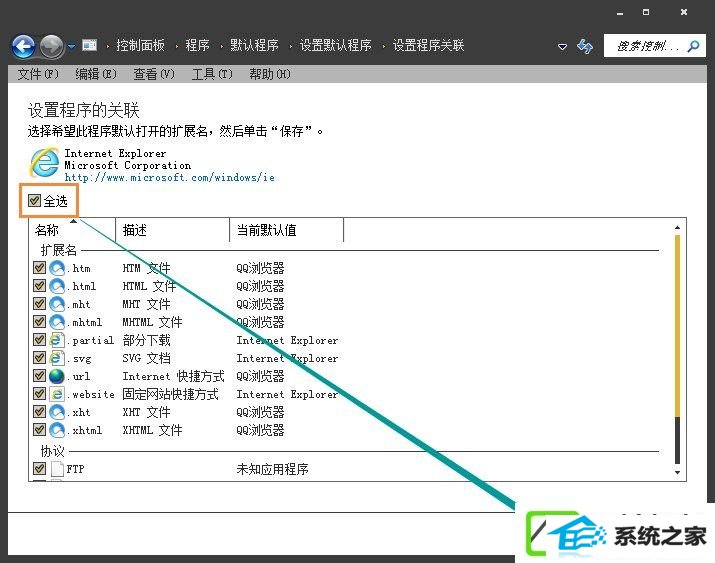Click the yellow vertical scrollbar thumb
The image size is (715, 563).
[x=678, y=325]
